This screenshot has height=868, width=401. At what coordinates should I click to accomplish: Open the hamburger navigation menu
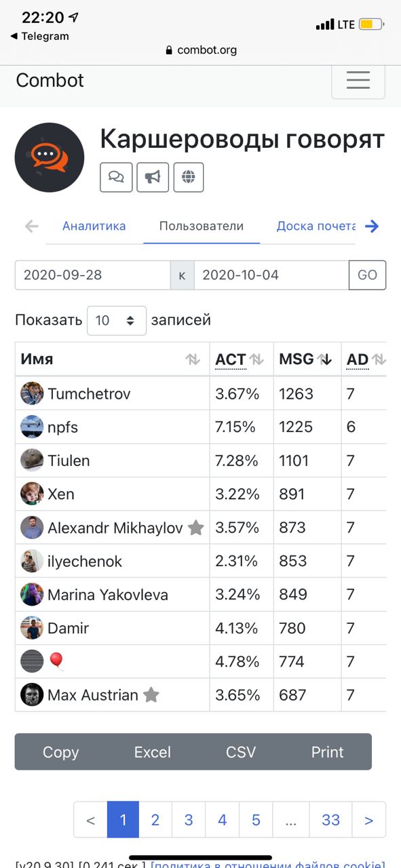point(358,81)
